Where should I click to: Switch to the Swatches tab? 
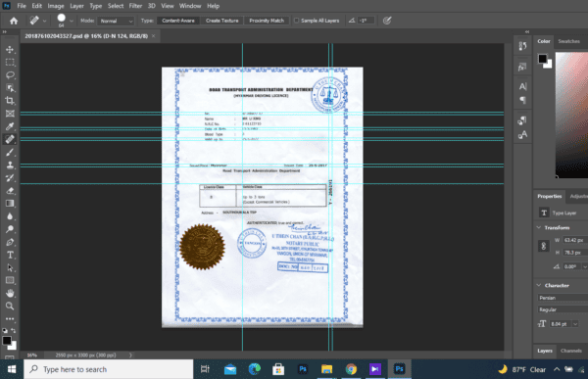click(568, 41)
